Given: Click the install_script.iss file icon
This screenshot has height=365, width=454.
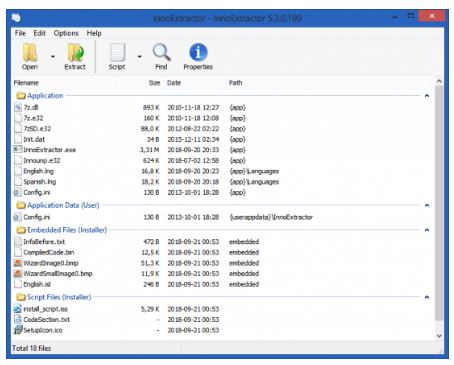Looking at the screenshot, I should pos(18,309).
